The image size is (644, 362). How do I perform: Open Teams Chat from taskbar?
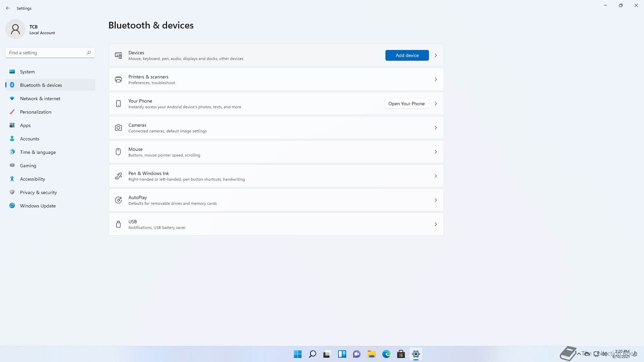click(x=357, y=354)
